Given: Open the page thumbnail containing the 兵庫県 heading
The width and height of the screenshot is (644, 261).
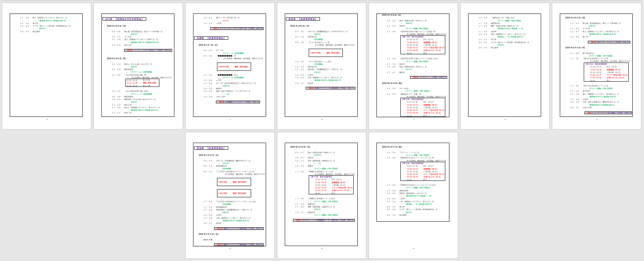Looking at the screenshot, I should [230, 66].
